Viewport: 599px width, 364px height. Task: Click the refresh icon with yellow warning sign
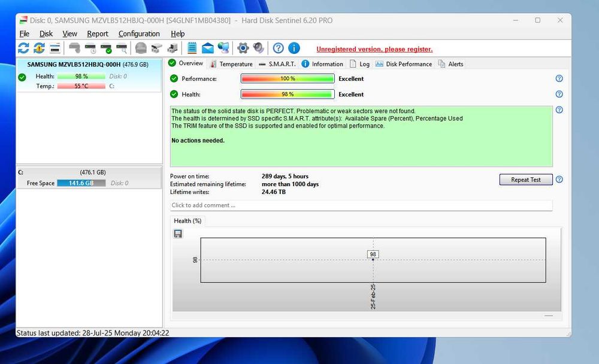tap(39, 48)
